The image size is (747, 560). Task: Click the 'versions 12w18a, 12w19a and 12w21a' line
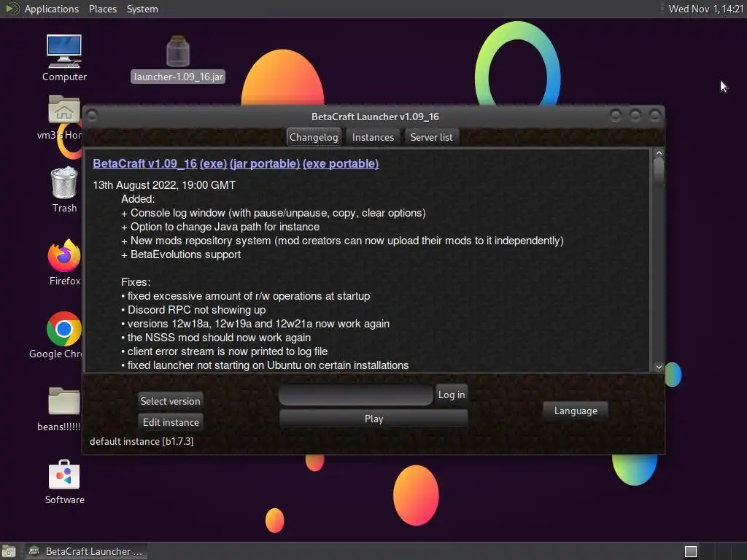(255, 323)
